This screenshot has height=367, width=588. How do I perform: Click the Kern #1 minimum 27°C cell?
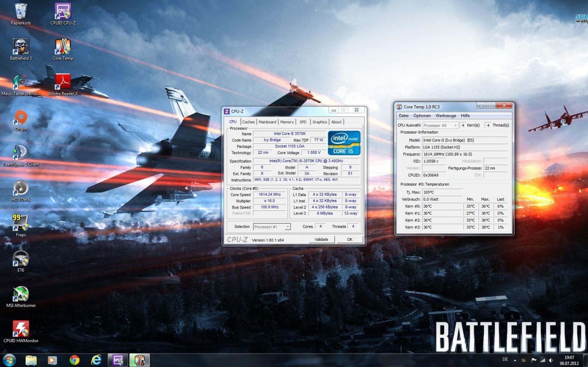(x=471, y=213)
